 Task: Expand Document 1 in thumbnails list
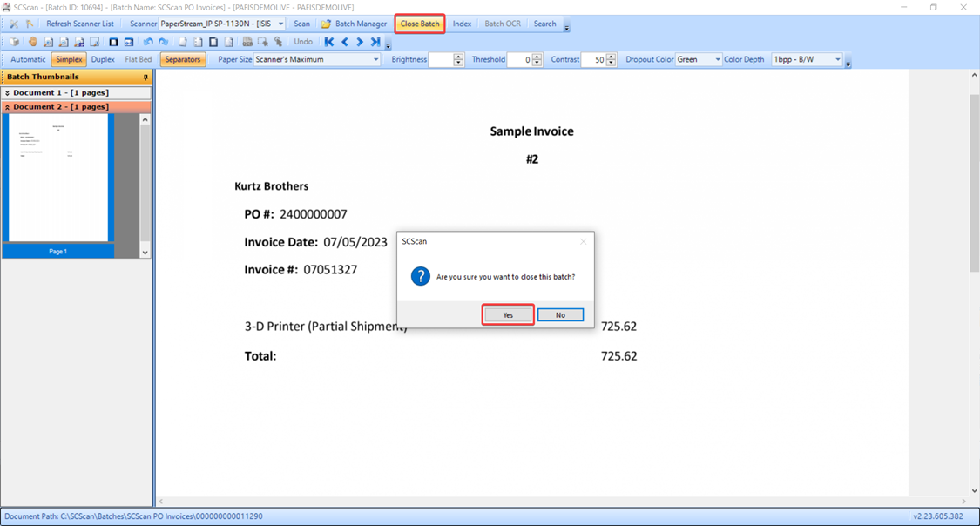coord(8,92)
